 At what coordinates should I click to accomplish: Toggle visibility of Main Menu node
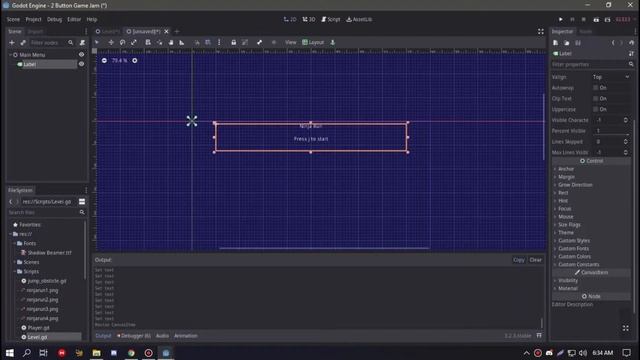[x=81, y=55]
